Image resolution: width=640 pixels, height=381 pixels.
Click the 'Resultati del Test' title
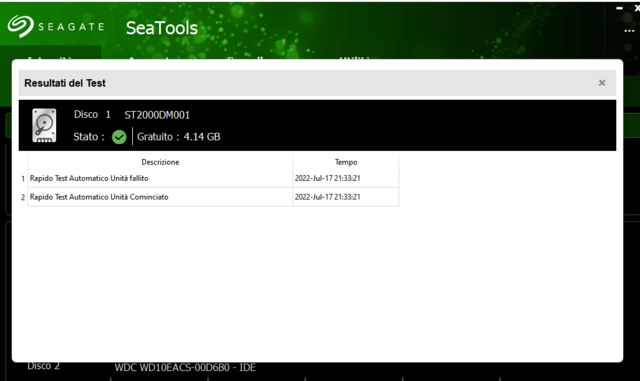tap(65, 83)
